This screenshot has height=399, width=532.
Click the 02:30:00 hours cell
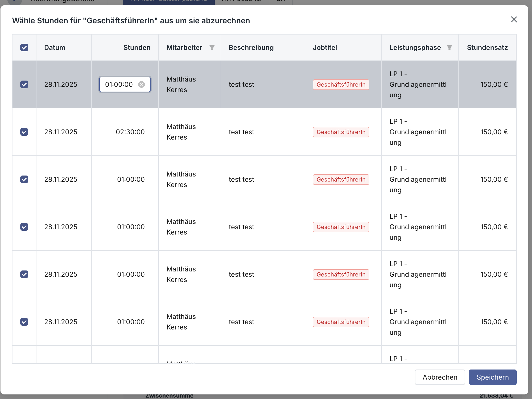130,132
